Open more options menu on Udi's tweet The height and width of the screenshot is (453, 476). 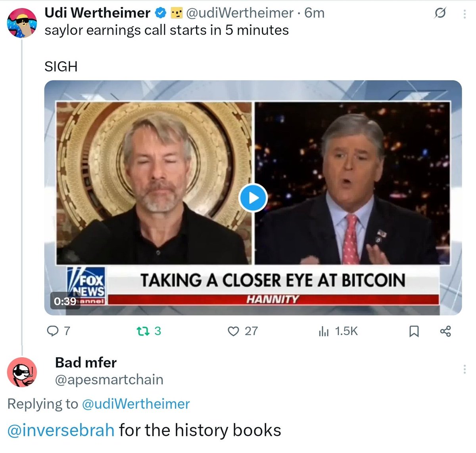coord(464,14)
